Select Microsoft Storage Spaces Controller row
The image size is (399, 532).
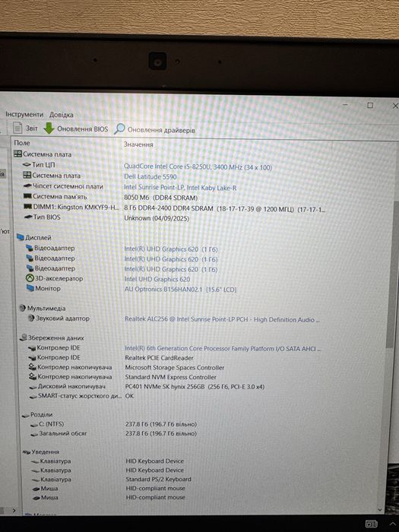click(175, 367)
